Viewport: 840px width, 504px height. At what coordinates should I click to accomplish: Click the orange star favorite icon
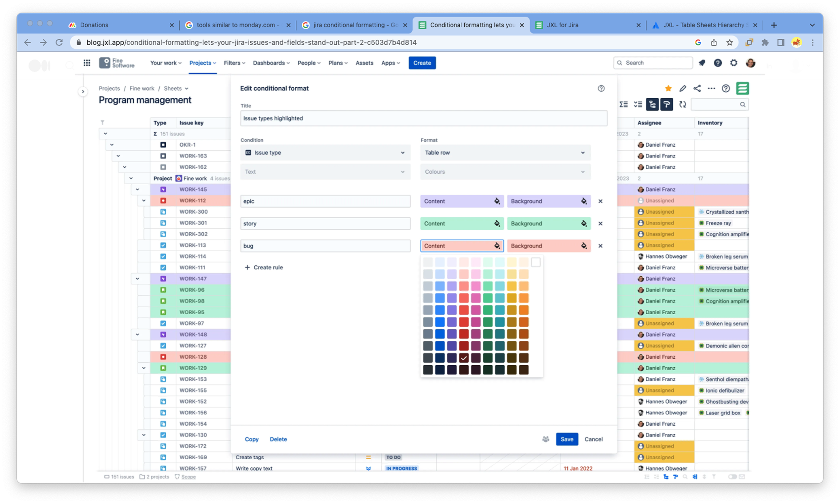click(668, 88)
